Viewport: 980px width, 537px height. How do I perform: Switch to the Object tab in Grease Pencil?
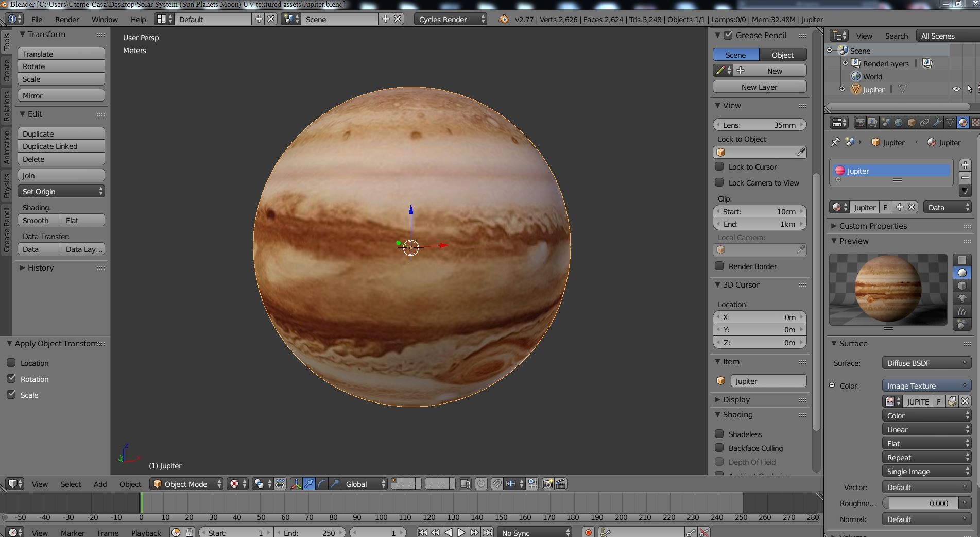click(782, 55)
